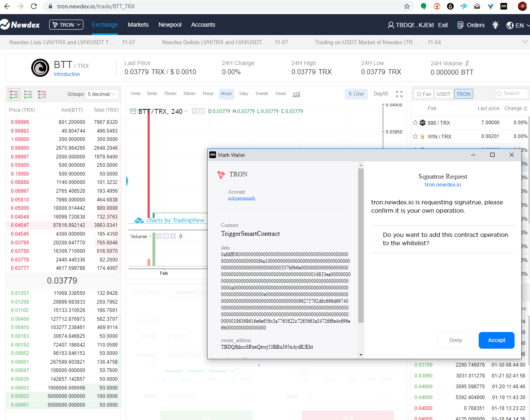This screenshot has height=420, width=530.
Task: Select the 1day chart interval
Action: click(244, 94)
